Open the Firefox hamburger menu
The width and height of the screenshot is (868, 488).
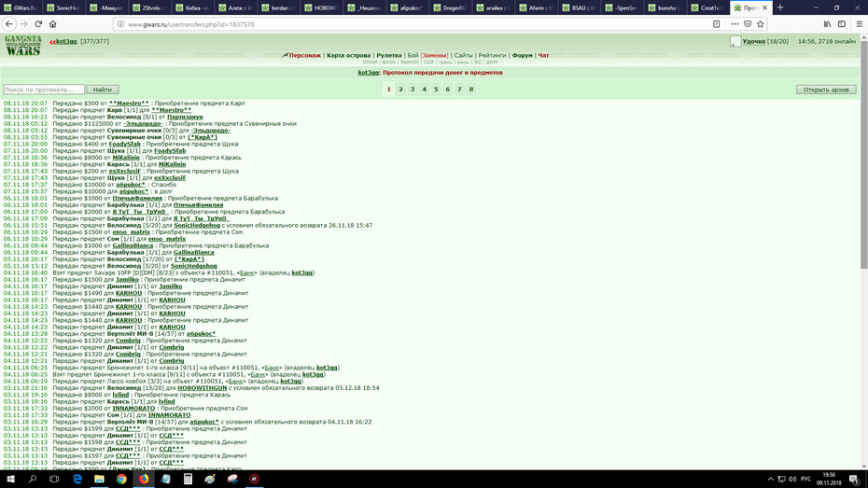pyautogui.click(x=860, y=24)
